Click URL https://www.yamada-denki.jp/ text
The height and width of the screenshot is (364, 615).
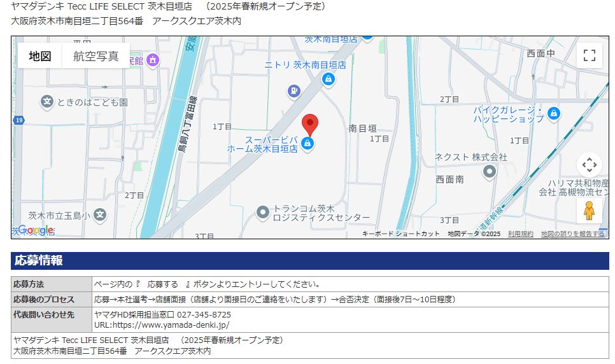click(x=162, y=325)
